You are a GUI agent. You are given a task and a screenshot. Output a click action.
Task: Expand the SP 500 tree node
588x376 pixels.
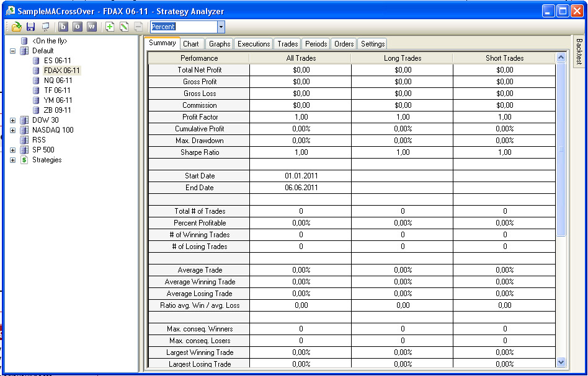coord(13,150)
